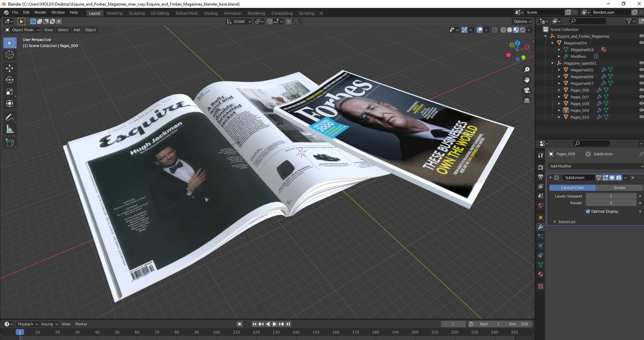Hide Pages_009 with its eye icon
Image resolution: width=644 pixels, height=340 pixels.
(641, 110)
